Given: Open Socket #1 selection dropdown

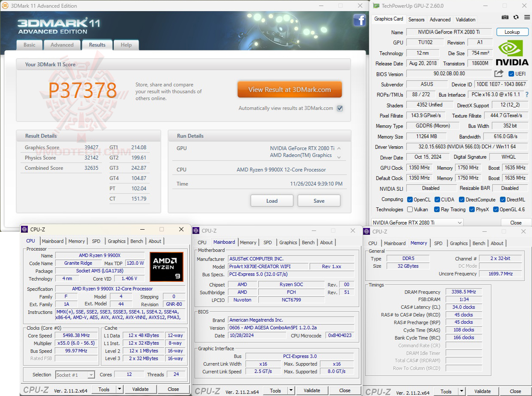Looking at the screenshot, I should coord(75,375).
